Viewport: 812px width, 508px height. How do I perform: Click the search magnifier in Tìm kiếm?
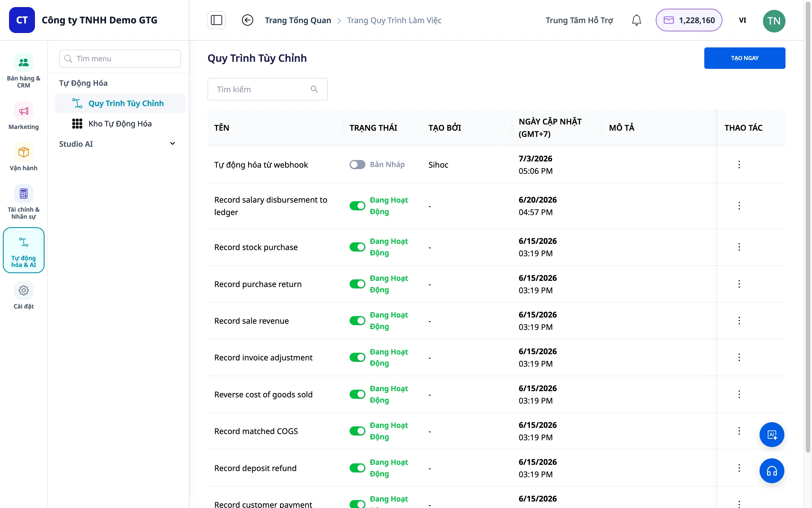[314, 89]
